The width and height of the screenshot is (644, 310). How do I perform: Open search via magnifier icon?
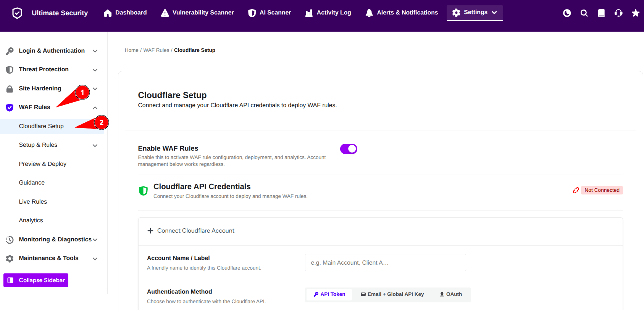point(584,13)
